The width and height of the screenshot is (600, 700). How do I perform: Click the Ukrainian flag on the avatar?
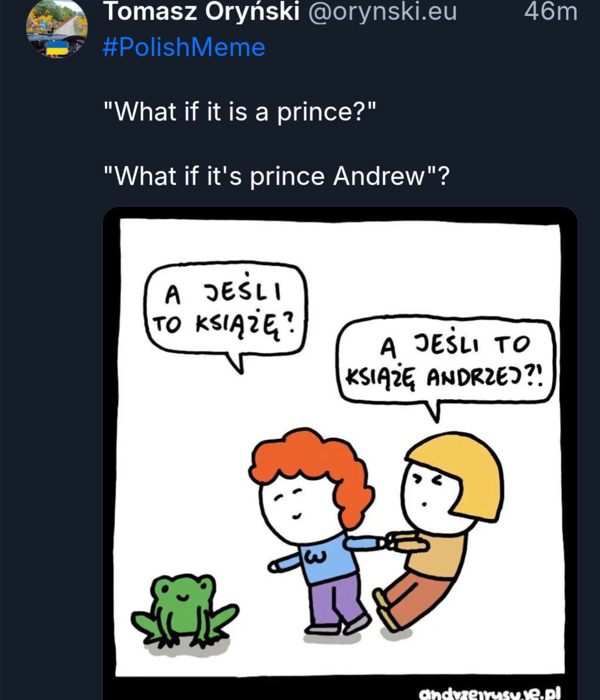tap(56, 49)
